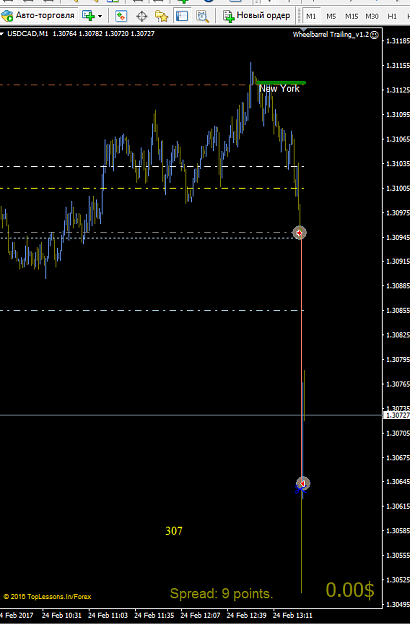The height and width of the screenshot is (625, 410).
Task: Click the 24 Feb 10:31 time label
Action: click(62, 615)
